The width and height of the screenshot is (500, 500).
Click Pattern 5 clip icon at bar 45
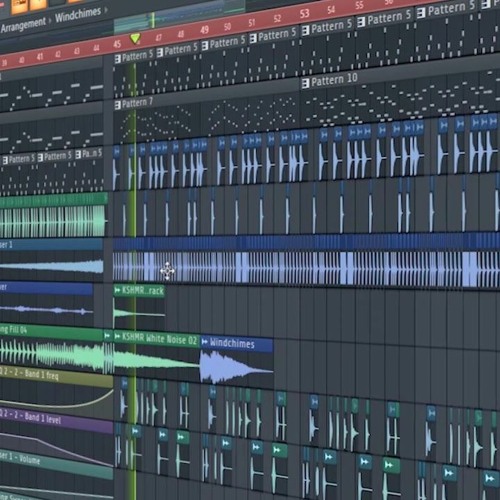pyautogui.click(x=117, y=59)
